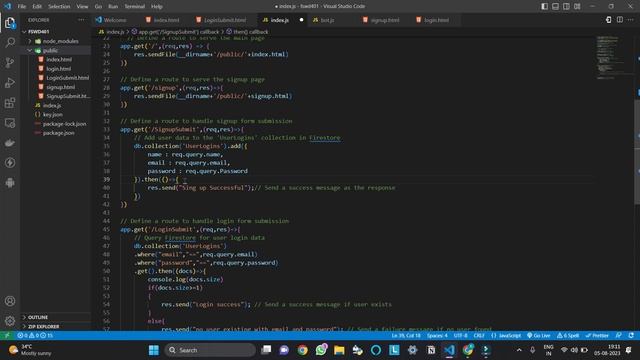
Task: Open the Selection menu
Action: [59, 7]
